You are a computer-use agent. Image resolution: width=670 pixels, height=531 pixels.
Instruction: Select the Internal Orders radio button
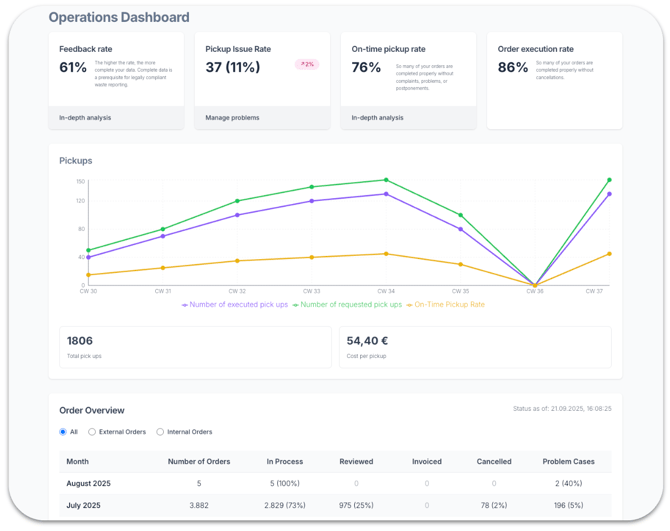click(x=160, y=432)
